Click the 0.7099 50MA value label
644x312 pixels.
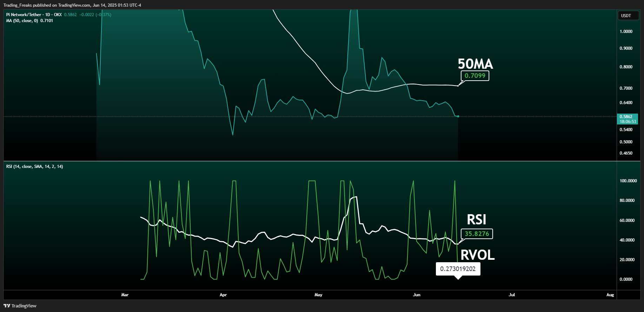click(x=475, y=76)
